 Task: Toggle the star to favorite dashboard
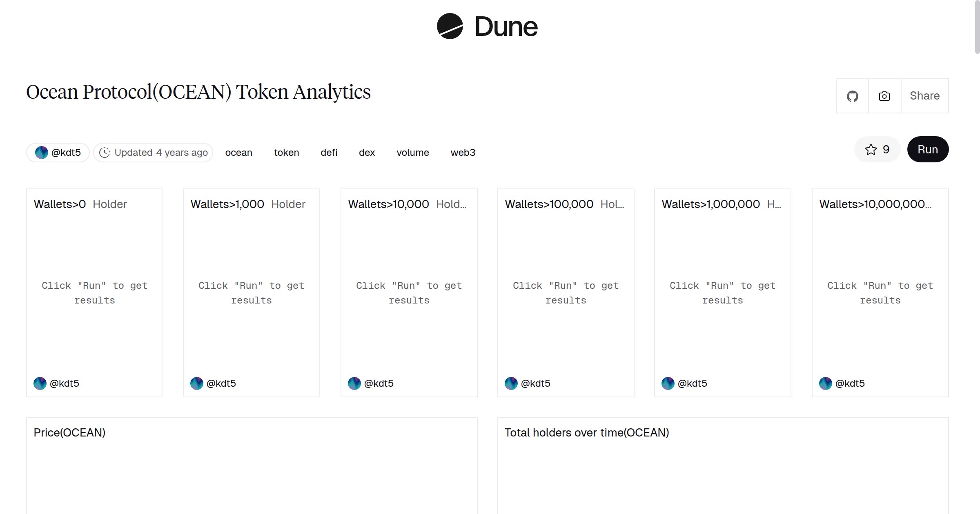[x=872, y=149]
